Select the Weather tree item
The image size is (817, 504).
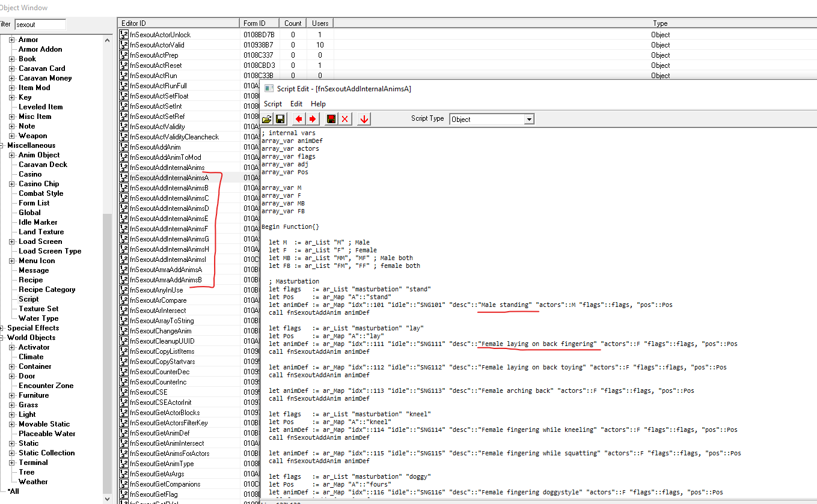33,482
